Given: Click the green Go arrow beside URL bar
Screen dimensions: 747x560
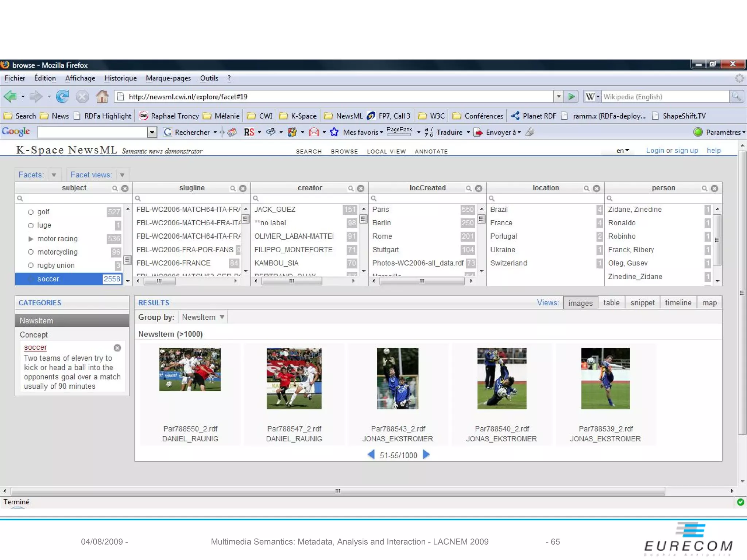Looking at the screenshot, I should coord(571,97).
